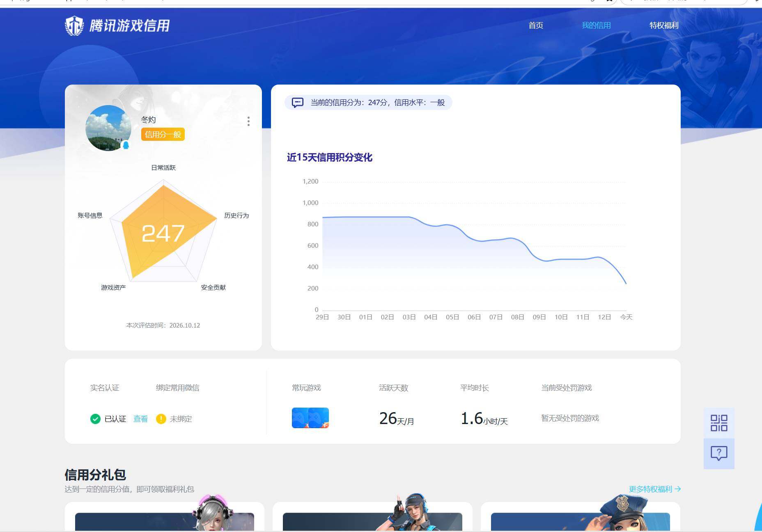The height and width of the screenshot is (532, 762).
Task: Open 更多特权福利 link
Action: click(655, 489)
